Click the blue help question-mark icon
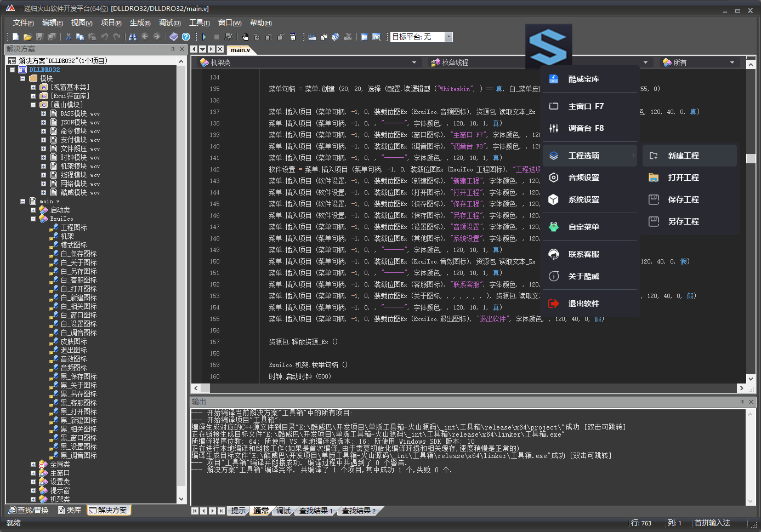The height and width of the screenshot is (532, 761). (x=186, y=37)
